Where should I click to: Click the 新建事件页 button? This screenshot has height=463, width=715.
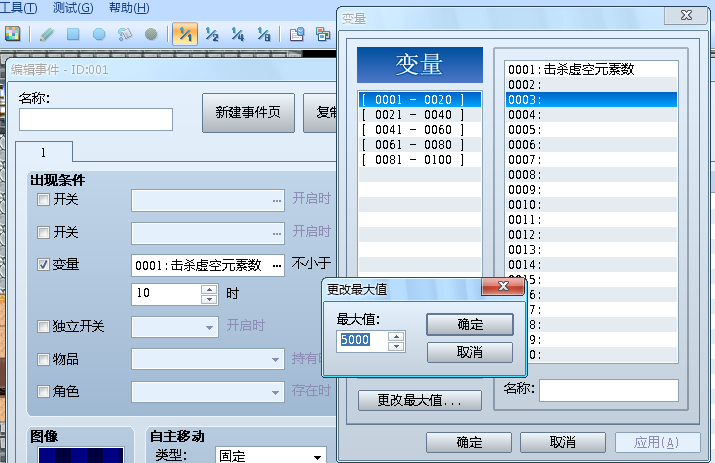(x=248, y=112)
